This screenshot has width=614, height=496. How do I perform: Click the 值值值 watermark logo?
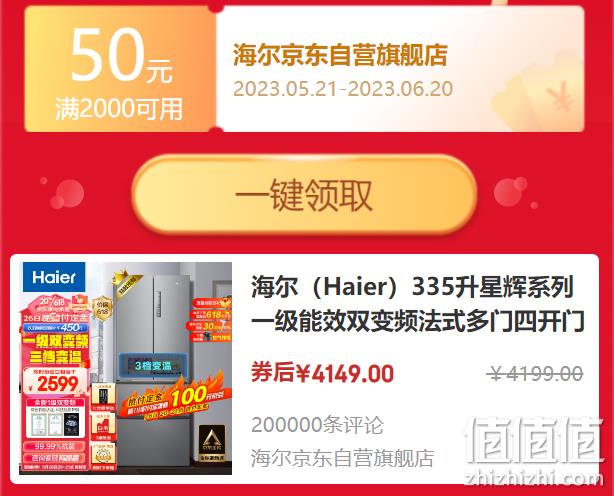tap(535, 441)
